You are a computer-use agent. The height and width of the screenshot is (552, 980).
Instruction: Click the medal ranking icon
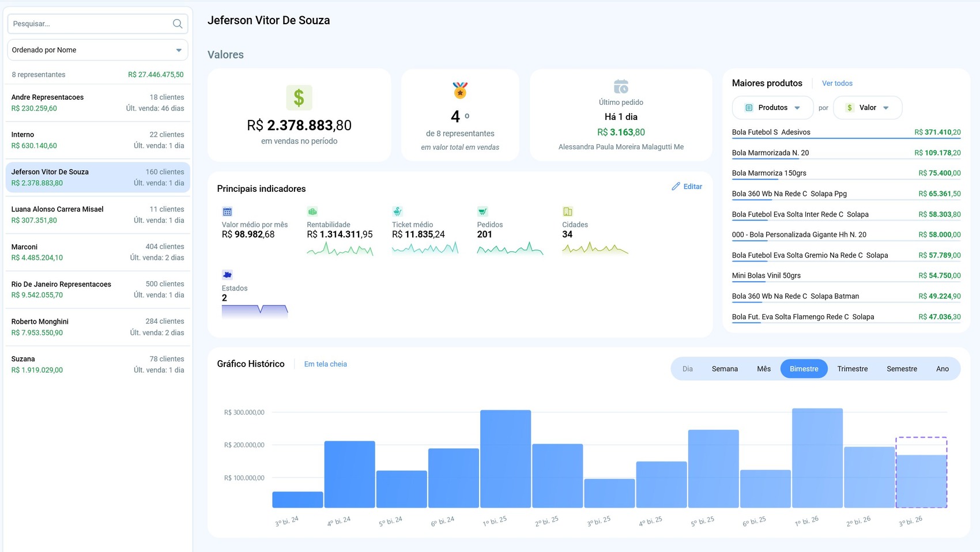pyautogui.click(x=460, y=90)
